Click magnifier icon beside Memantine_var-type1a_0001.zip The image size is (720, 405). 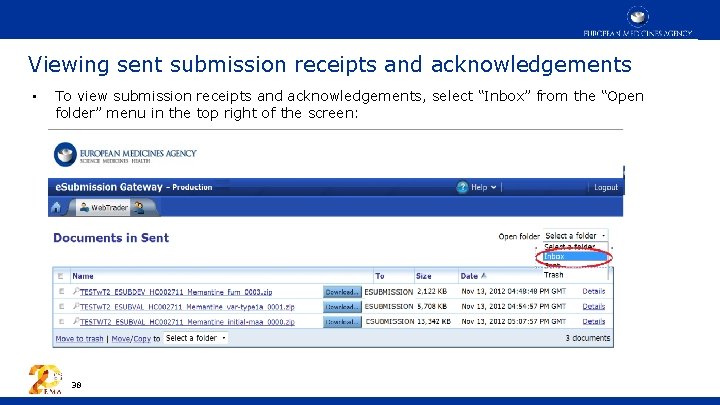tap(76, 306)
